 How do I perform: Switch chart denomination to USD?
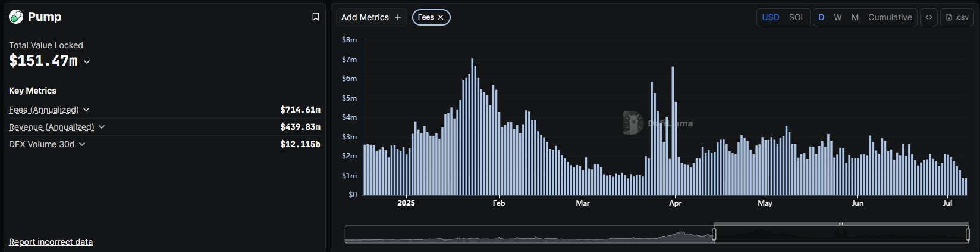click(x=771, y=17)
